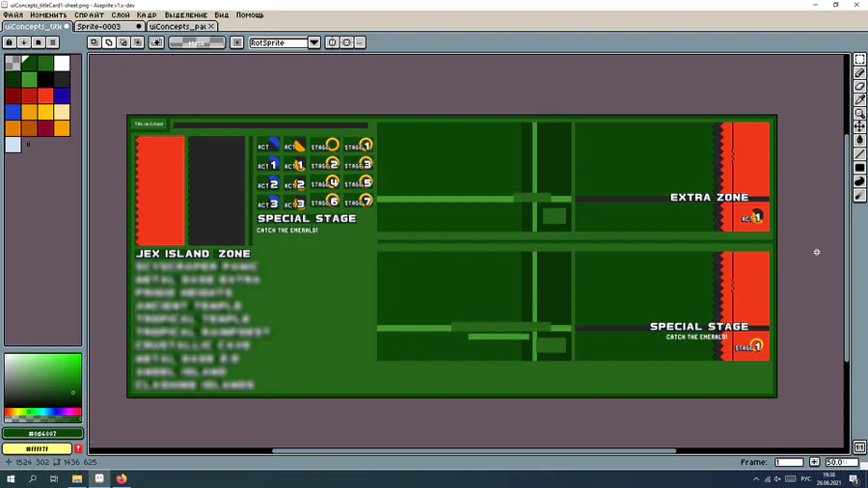The image size is (868, 488).
Task: Open the Спрайт menu
Action: click(89, 14)
